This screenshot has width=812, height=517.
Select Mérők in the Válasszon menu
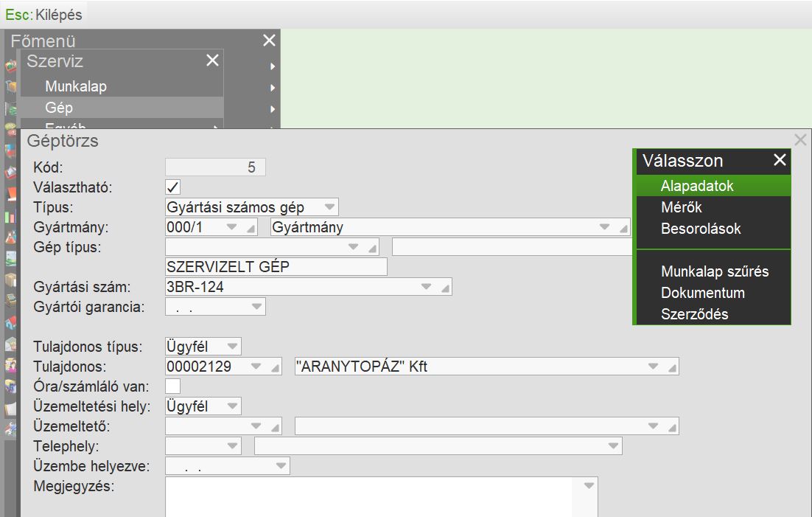point(713,207)
